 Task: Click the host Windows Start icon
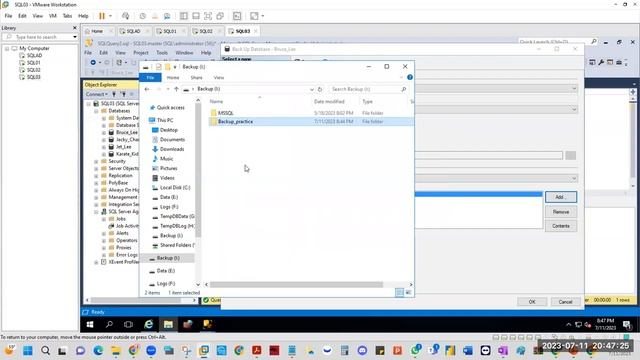(x=28, y=351)
